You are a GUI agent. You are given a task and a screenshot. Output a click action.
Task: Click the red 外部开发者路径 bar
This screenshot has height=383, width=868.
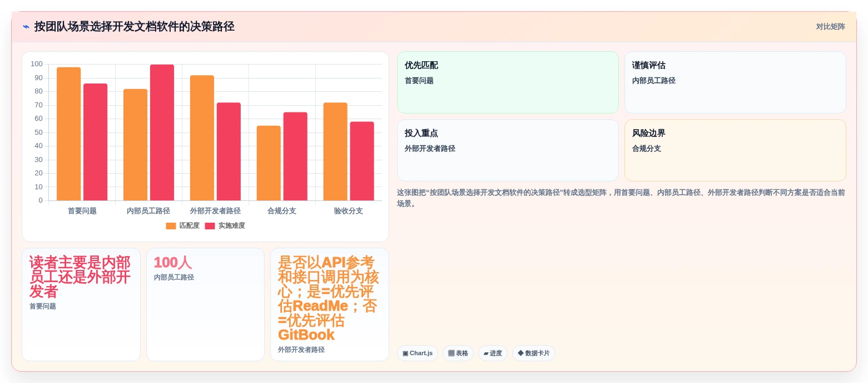click(229, 151)
